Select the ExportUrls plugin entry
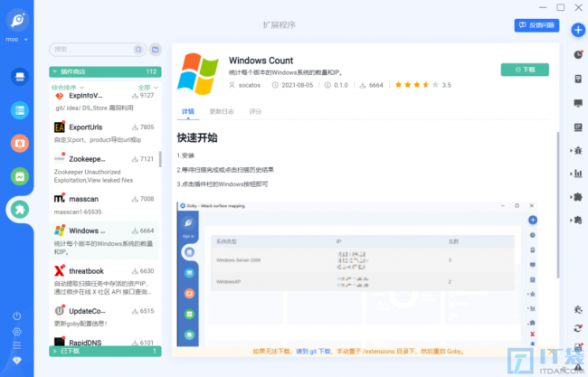The height and width of the screenshot is (377, 588). click(x=104, y=133)
